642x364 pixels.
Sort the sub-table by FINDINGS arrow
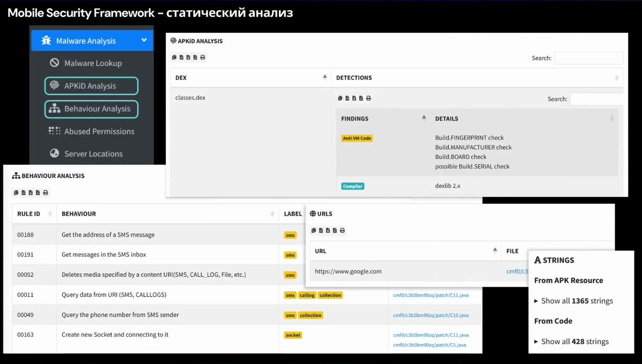424,118
